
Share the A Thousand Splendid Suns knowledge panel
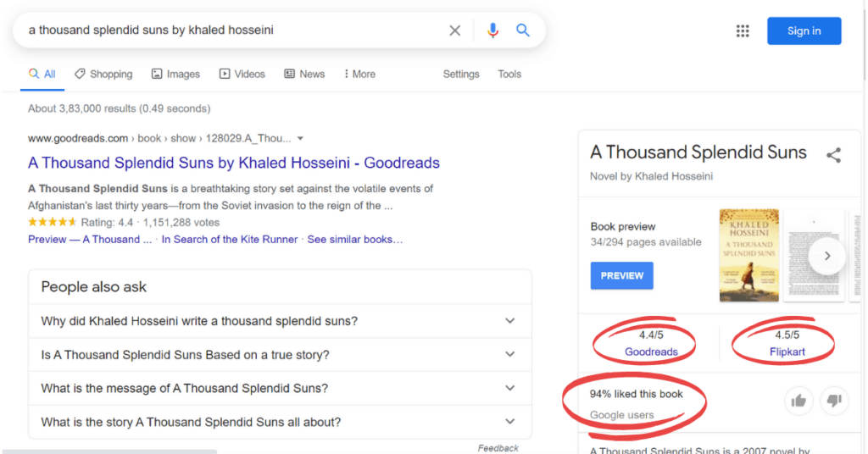click(x=833, y=155)
